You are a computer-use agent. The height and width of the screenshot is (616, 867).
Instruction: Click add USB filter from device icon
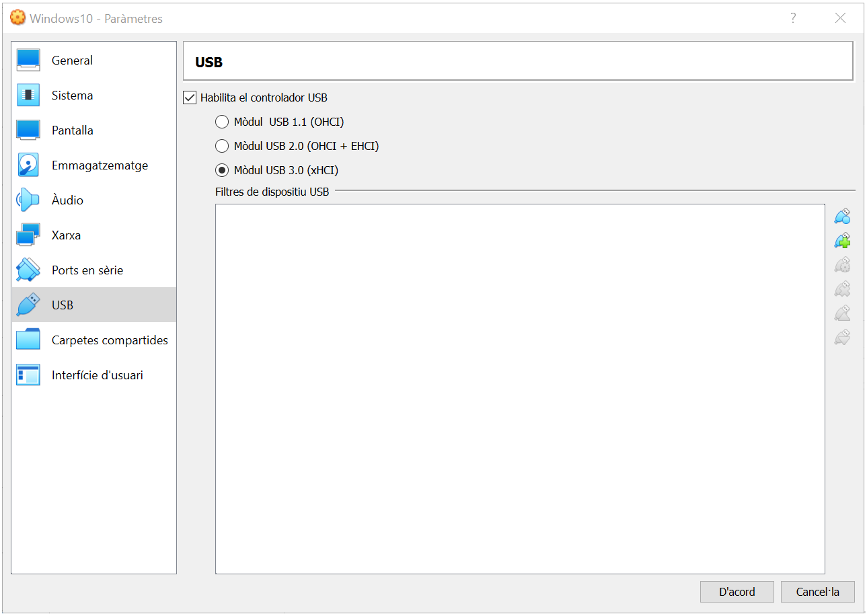842,241
